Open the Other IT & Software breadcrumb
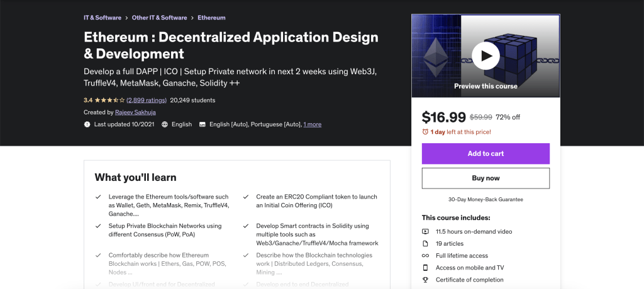644x289 pixels. click(159, 18)
